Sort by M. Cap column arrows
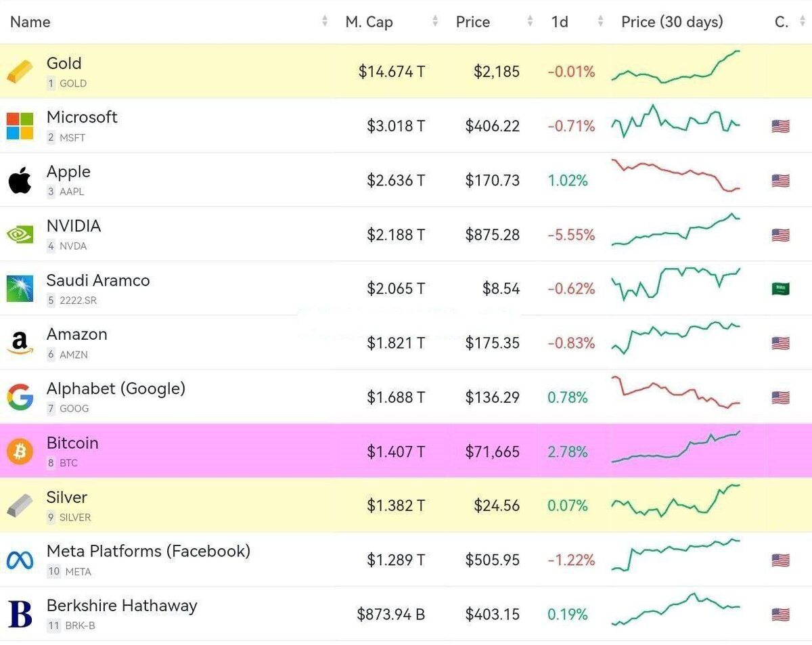The image size is (812, 645). point(435,22)
